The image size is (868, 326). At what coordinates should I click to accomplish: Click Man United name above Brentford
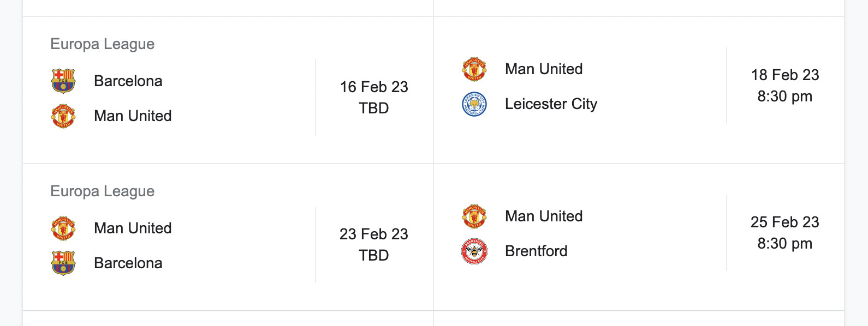pyautogui.click(x=544, y=216)
